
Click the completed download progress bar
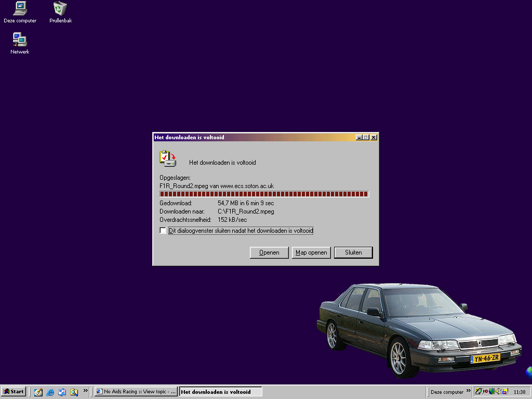(x=264, y=194)
